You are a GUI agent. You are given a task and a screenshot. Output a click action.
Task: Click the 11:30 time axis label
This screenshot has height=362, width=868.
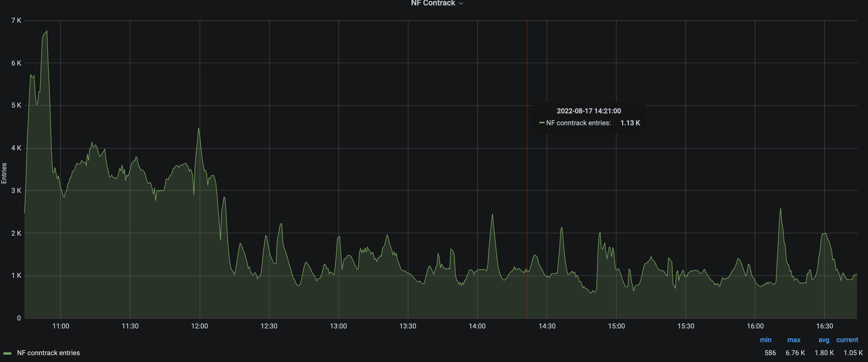pos(130,326)
